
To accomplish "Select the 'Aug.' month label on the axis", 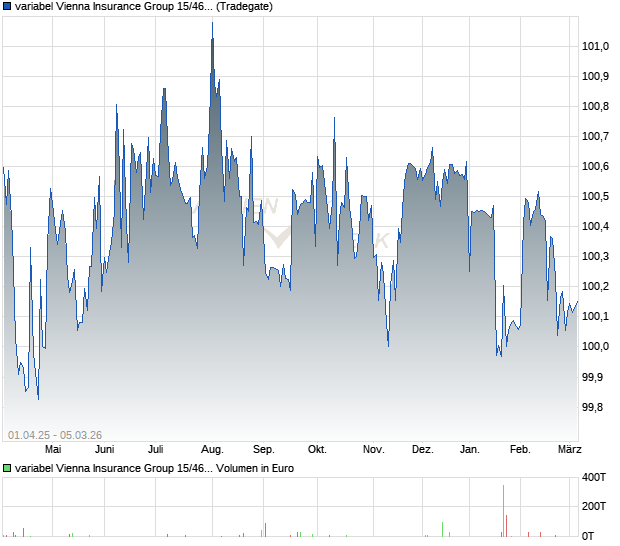I will click(211, 450).
